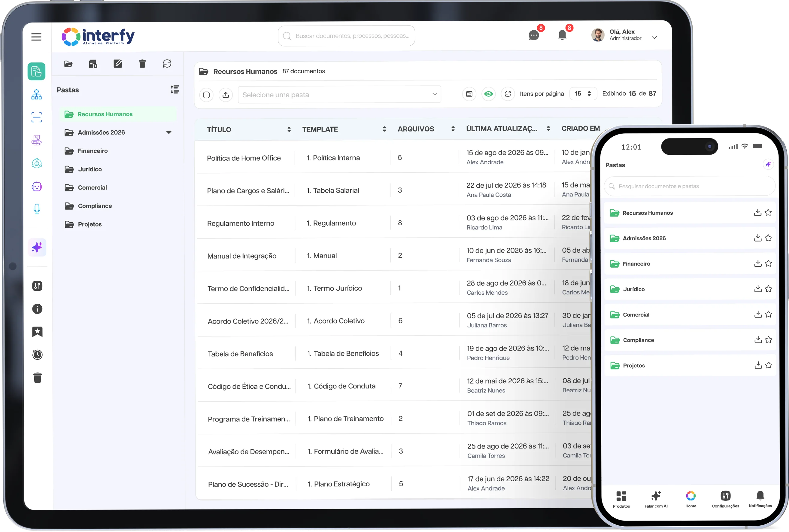
Task: Open the notifications bell in tablet header
Action: pyautogui.click(x=562, y=35)
